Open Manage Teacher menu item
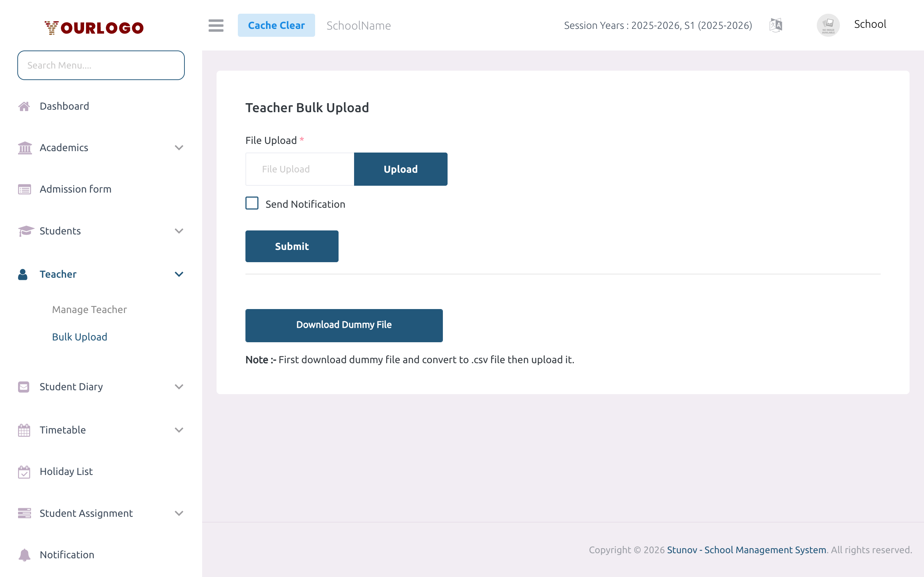924x577 pixels. [90, 309]
